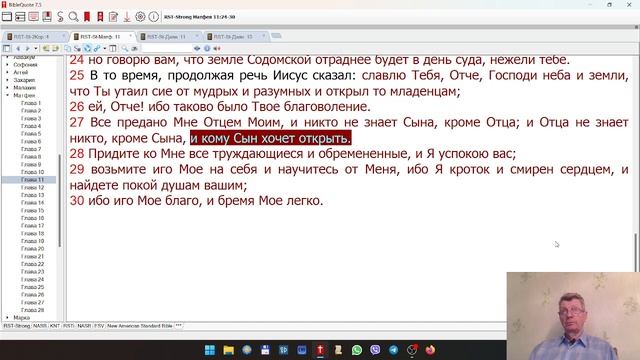Open a new tab with the blank tab button

[x=276, y=36]
